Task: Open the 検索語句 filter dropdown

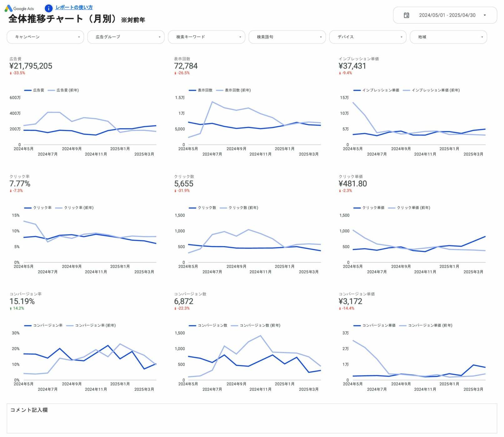Action: coord(287,37)
